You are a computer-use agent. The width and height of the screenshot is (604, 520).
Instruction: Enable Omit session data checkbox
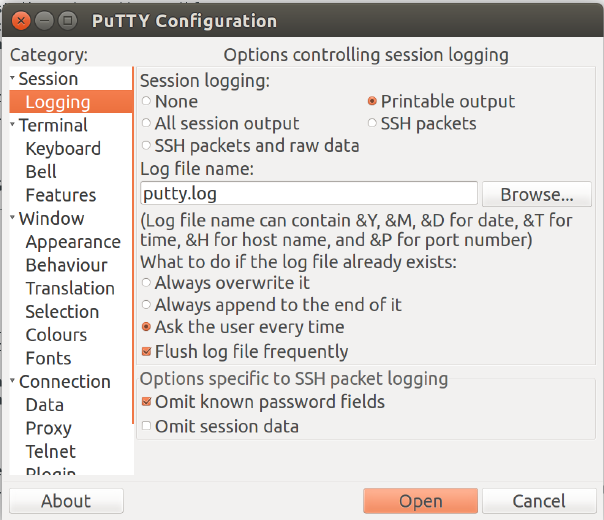pos(147,427)
